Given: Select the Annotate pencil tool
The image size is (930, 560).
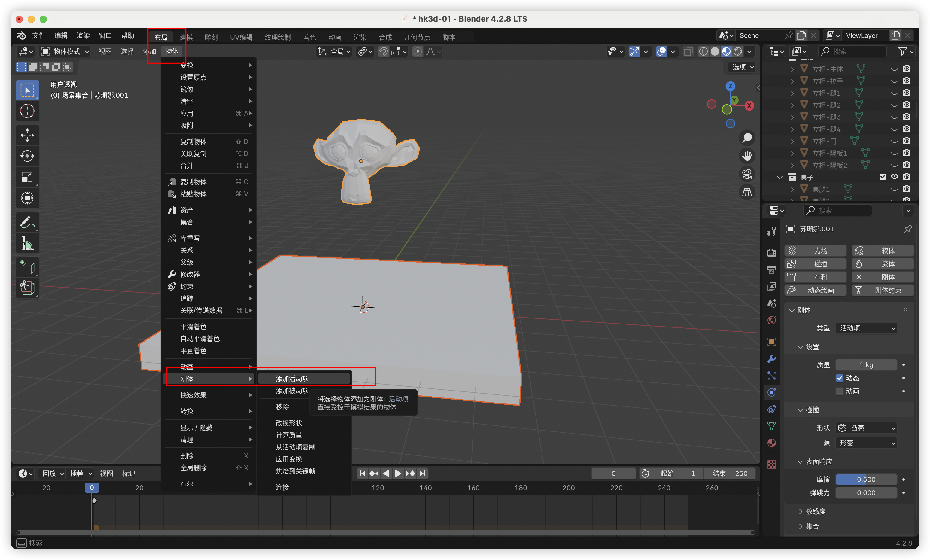Looking at the screenshot, I should (x=27, y=222).
